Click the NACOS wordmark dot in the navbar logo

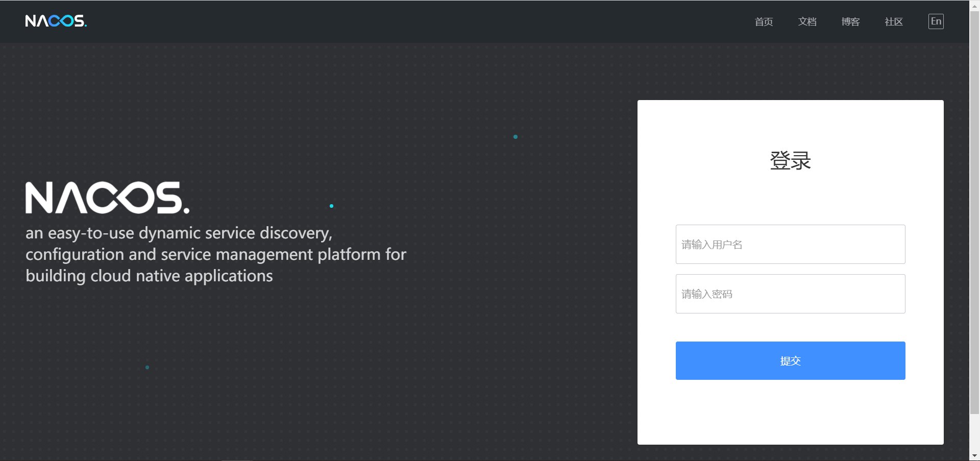tap(85, 25)
